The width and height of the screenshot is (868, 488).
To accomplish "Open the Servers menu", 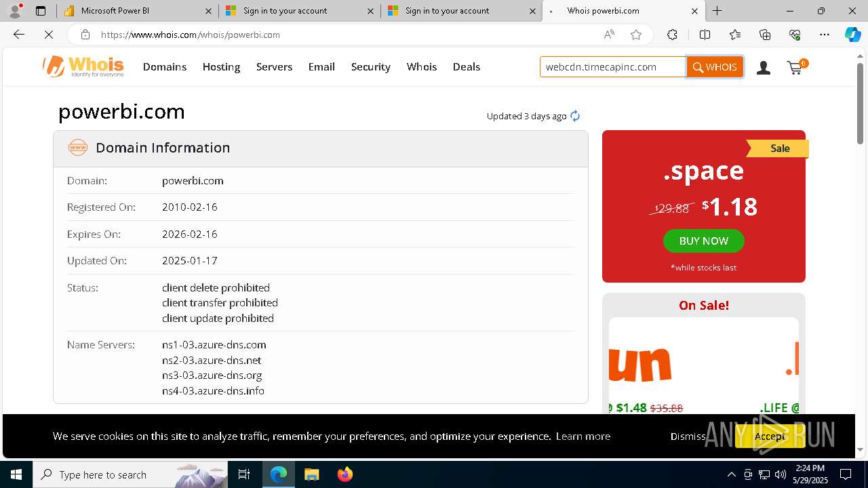I will [274, 66].
